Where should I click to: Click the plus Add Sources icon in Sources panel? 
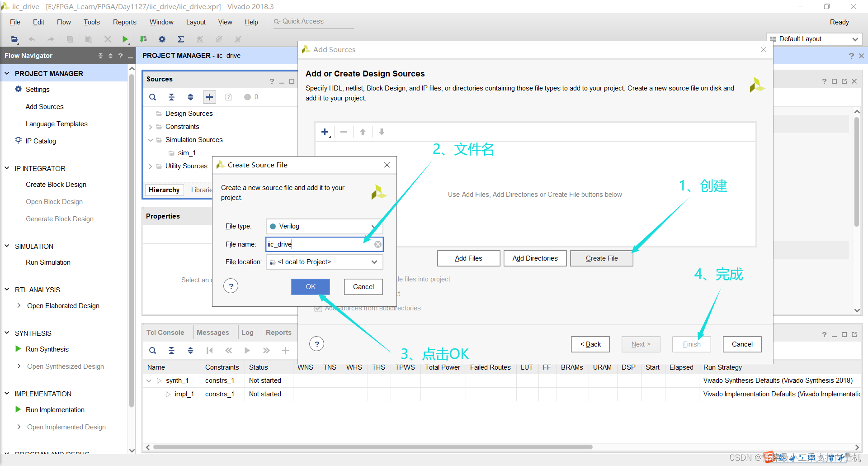click(x=209, y=97)
